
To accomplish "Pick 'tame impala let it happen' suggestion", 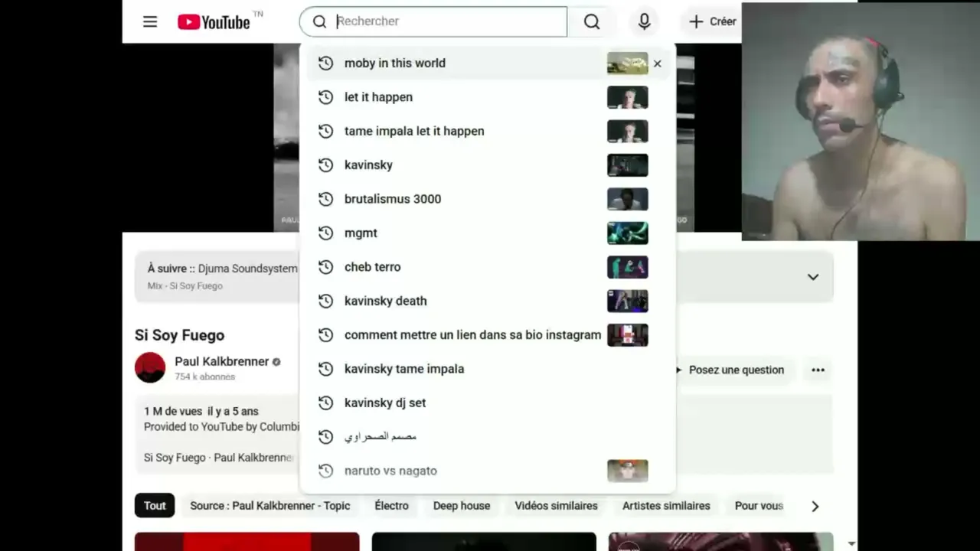I will pos(490,131).
